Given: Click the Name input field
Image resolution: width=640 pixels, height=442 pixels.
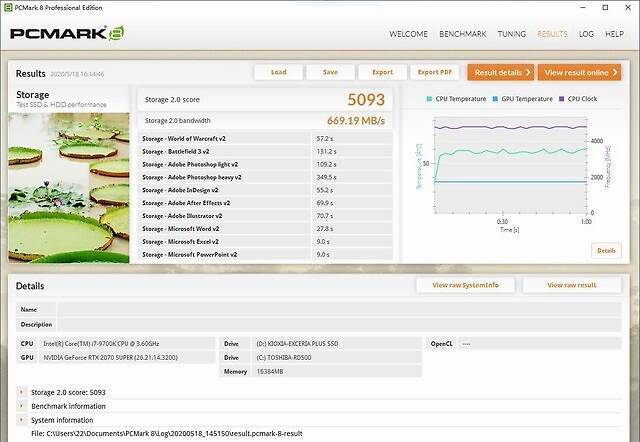Looking at the screenshot, I should tap(339, 309).
